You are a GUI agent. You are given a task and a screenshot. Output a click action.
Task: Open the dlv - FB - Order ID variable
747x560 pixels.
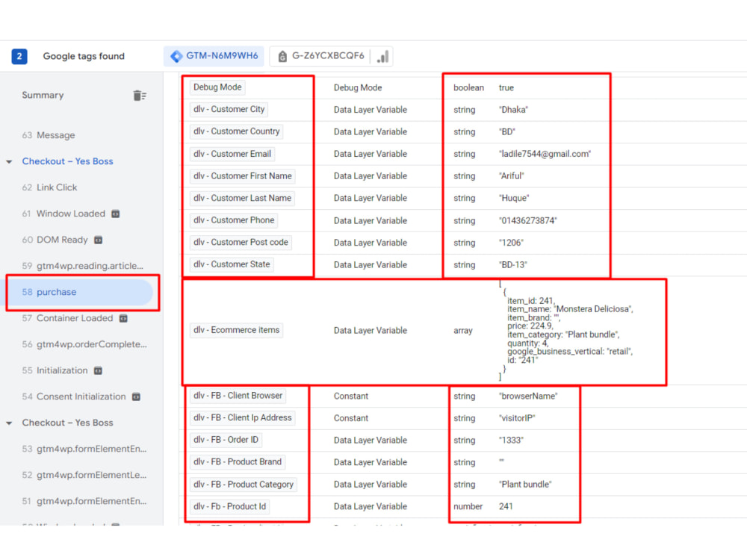point(226,440)
